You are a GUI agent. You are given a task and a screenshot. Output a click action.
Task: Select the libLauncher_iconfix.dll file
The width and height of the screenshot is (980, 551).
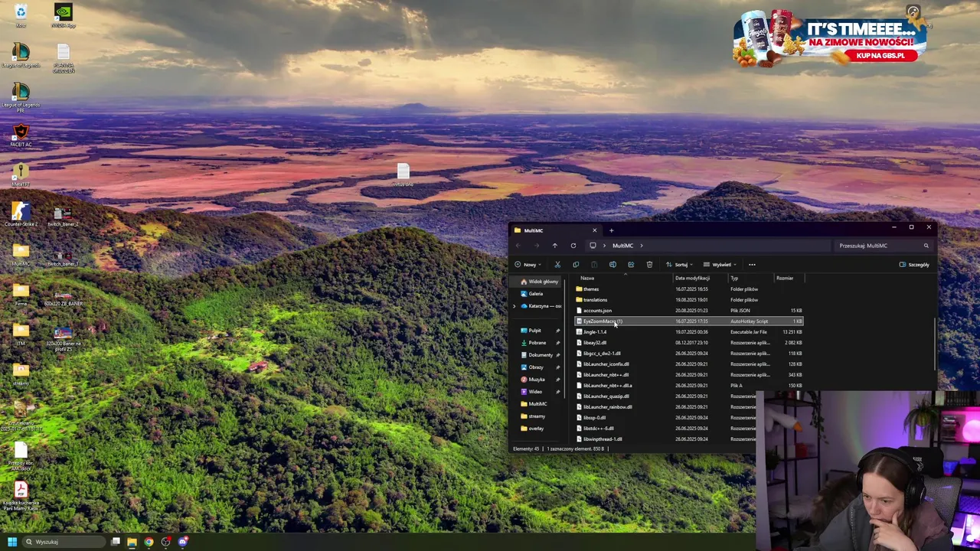pos(688,364)
